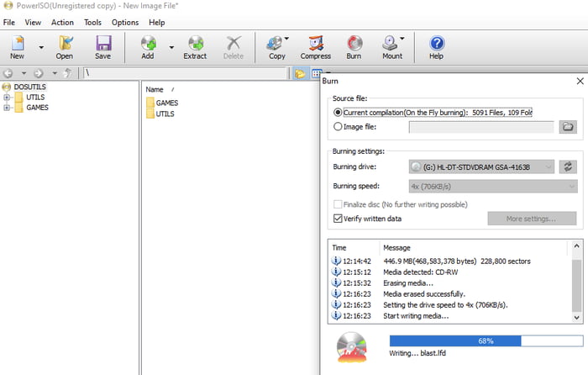588x375 pixels.
Task: Open the dropdown arrow next to New
Action: click(41, 47)
